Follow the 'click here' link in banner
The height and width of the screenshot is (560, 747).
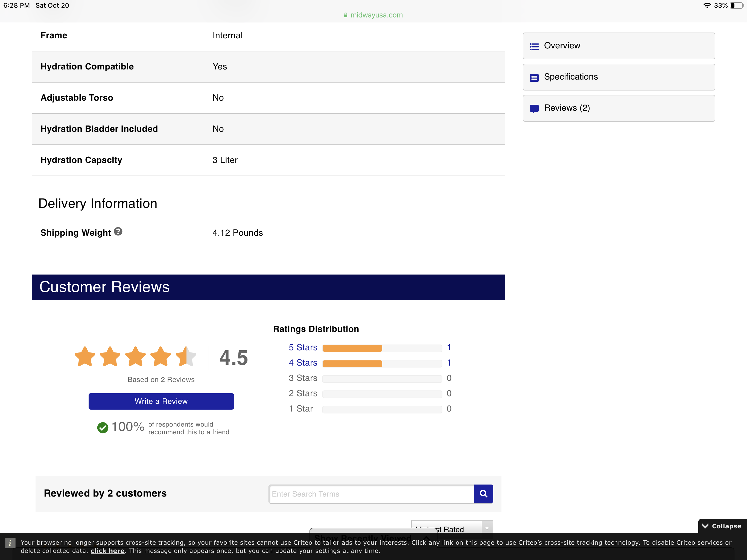point(107,550)
